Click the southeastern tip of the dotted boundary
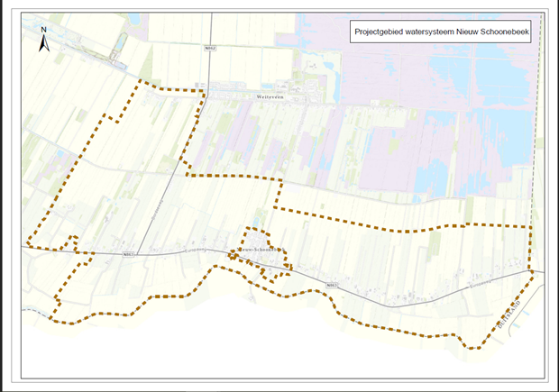The height and width of the screenshot is (392, 559). click(x=475, y=347)
